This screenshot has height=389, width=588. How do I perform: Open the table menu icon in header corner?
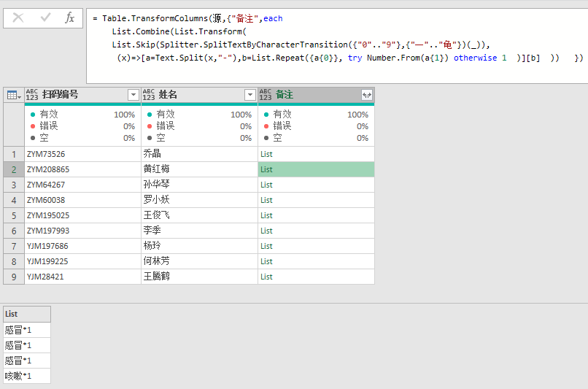14,95
